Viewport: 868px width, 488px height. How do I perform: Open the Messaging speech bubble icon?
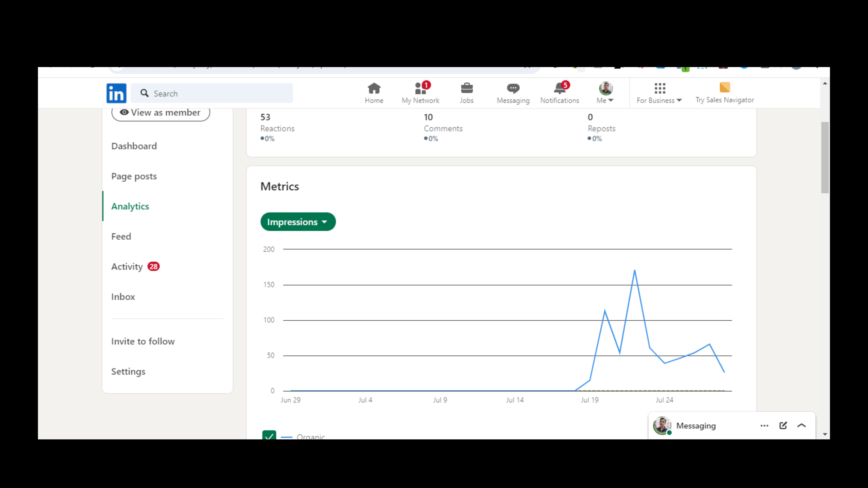point(513,89)
